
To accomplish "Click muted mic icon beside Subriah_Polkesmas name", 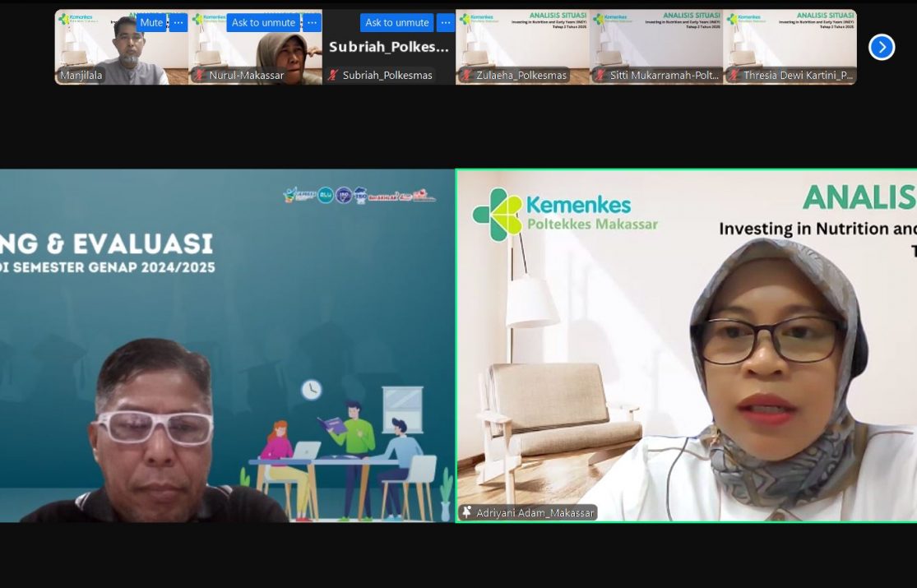I will tap(333, 75).
